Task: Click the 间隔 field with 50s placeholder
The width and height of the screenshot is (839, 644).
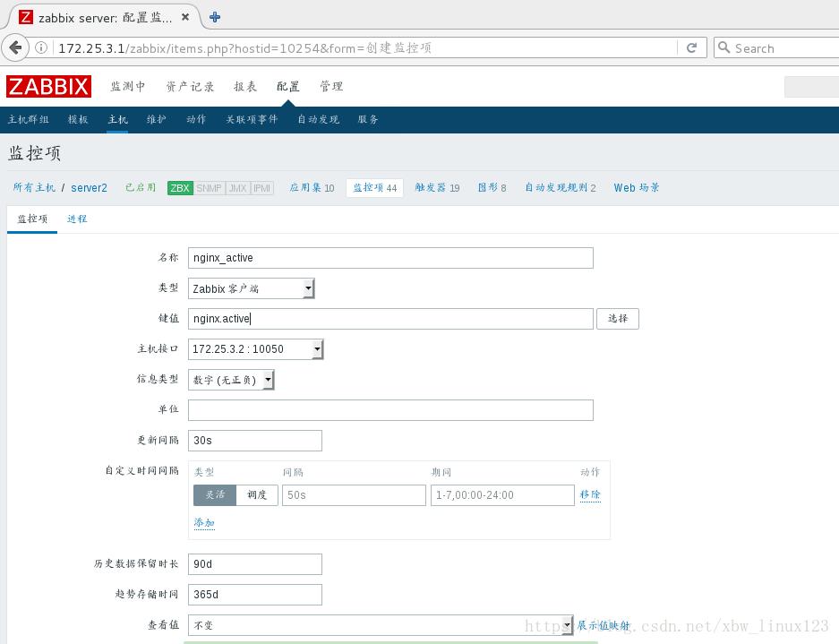Action: [x=354, y=495]
